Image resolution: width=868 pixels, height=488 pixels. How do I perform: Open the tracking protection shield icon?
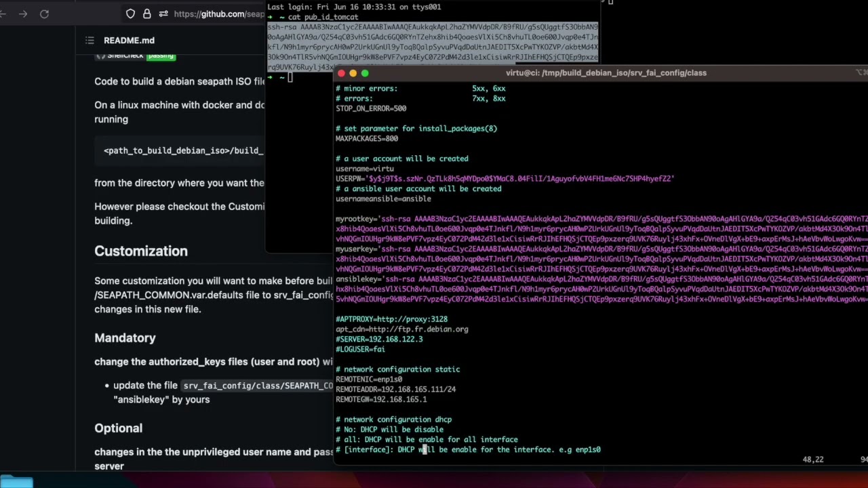click(131, 14)
